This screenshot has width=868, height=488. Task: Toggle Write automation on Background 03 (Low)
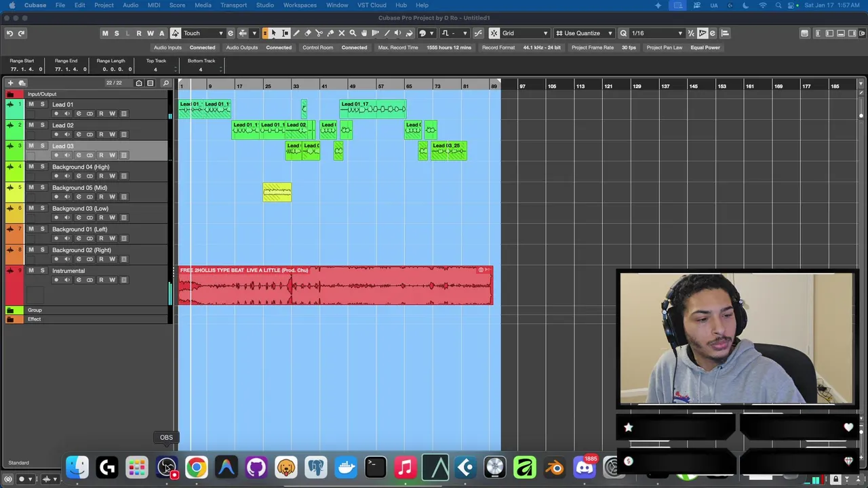coord(113,218)
